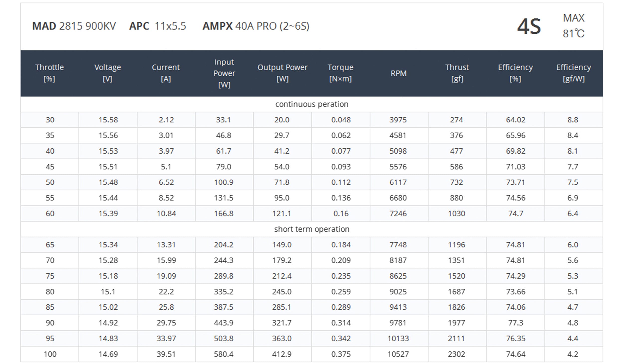Click the MAX 81℃ temperature text
This screenshot has width=623, height=364.
[x=573, y=26]
